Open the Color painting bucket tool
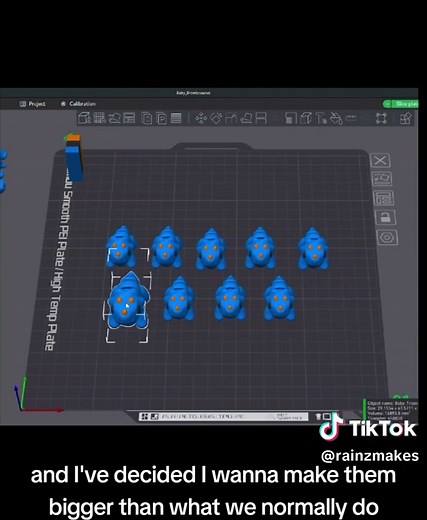 (x=336, y=118)
